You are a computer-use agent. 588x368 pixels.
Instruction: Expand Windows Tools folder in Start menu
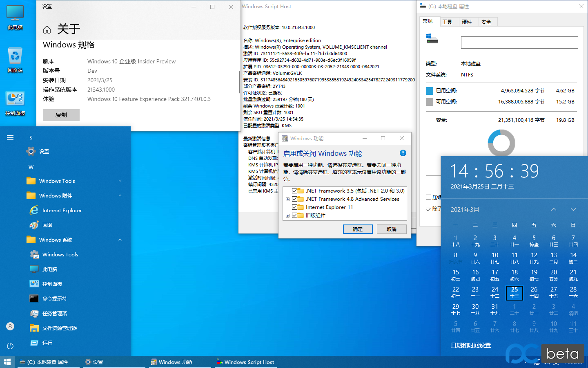[120, 181]
